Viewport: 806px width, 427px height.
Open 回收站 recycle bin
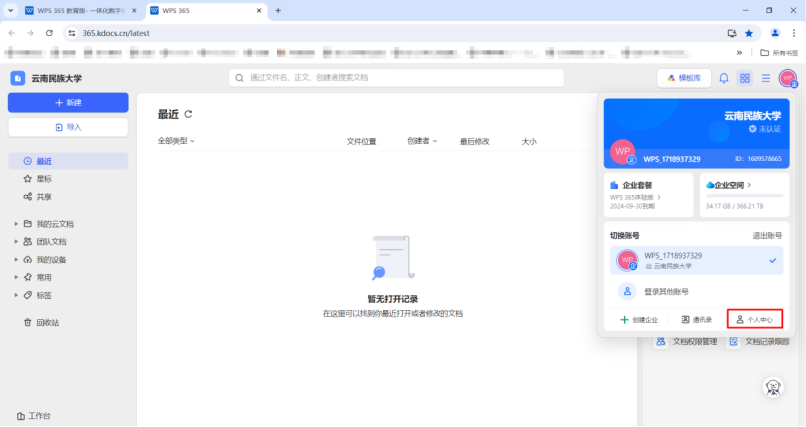tap(41, 323)
